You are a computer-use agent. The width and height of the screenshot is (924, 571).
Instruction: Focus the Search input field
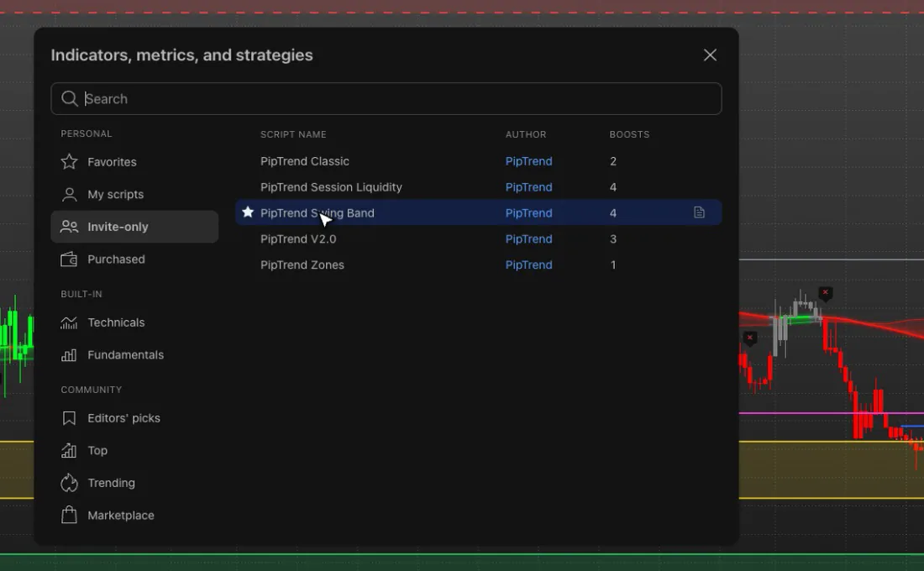pyautogui.click(x=386, y=98)
